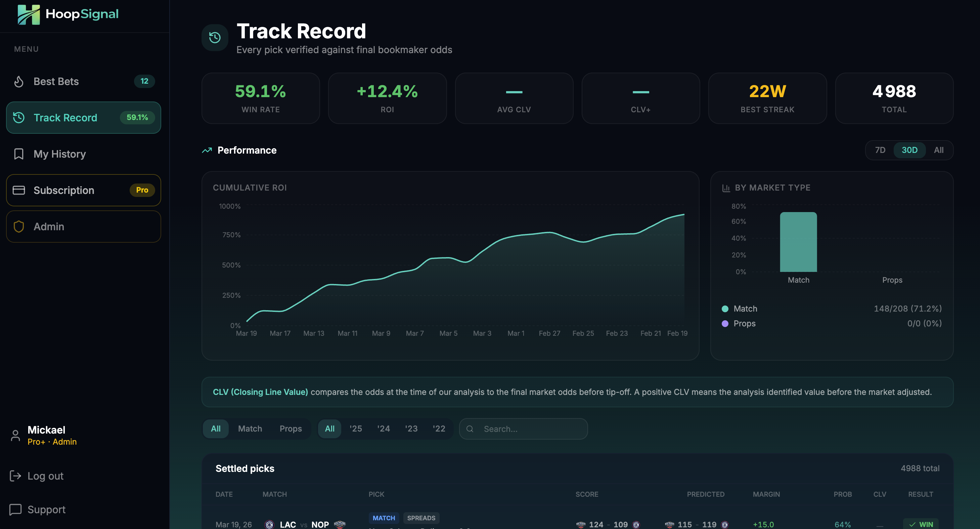Image resolution: width=980 pixels, height=529 pixels.
Task: Filter settled picks by Props tab
Action: [x=291, y=429]
